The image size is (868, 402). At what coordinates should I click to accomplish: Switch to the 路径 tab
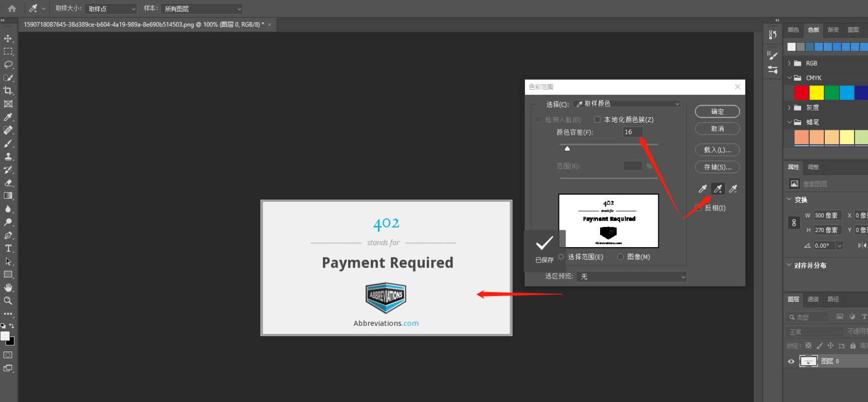(833, 299)
